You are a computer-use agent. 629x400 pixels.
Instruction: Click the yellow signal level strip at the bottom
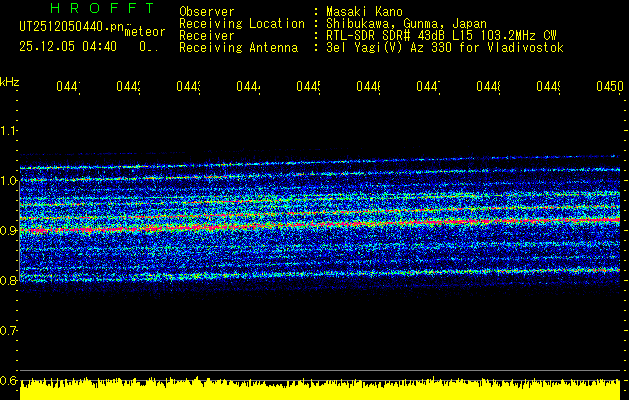[x=320, y=388]
